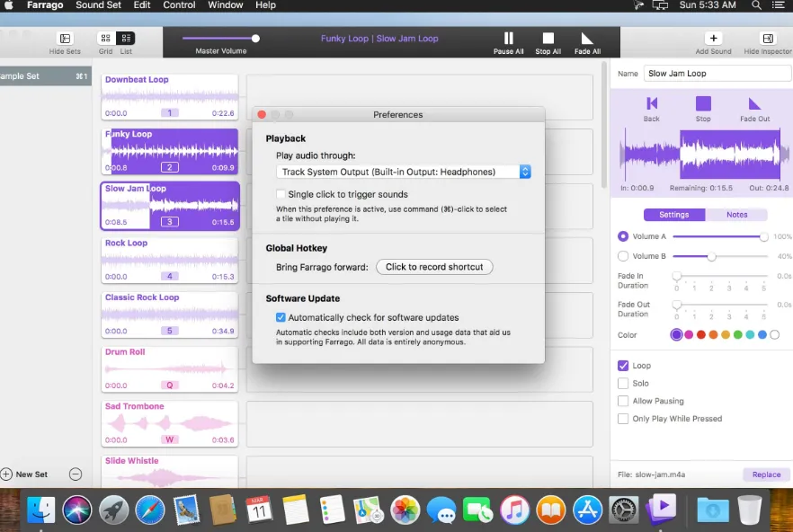Select the Drum Roll tile
793x532 pixels.
(x=170, y=369)
